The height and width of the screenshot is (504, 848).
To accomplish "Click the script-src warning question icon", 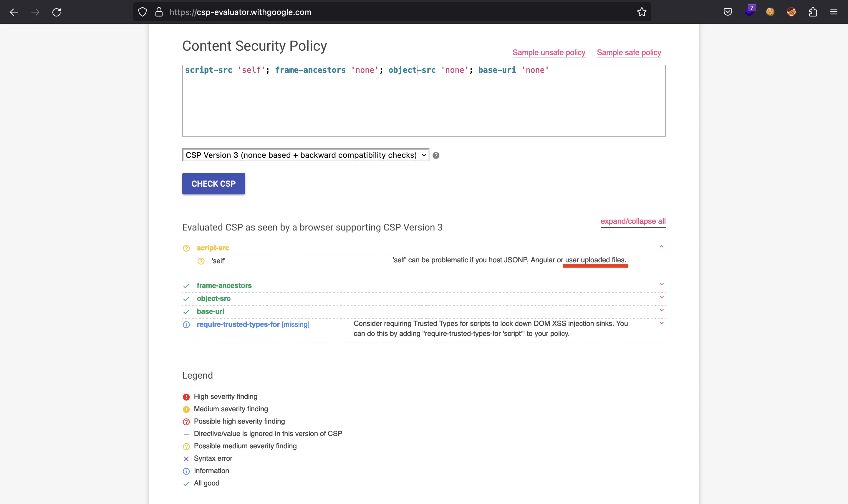I will [x=186, y=248].
